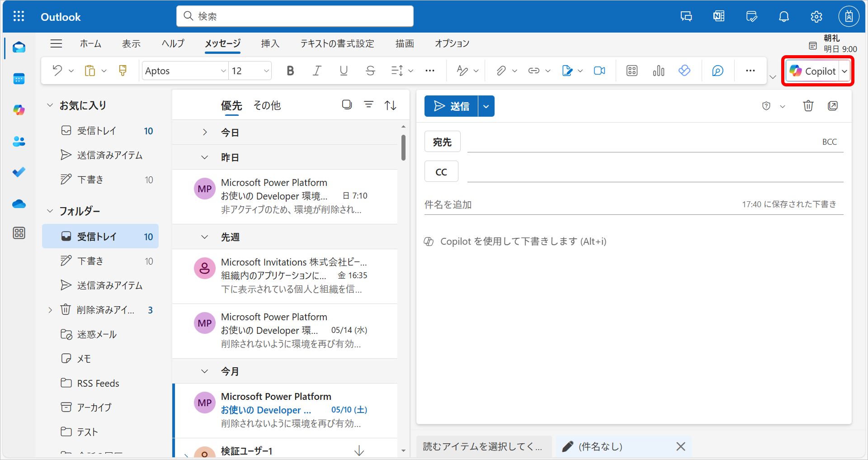Collapse the 昨日 message group
Viewport: 868px width, 460px height.
[205, 157]
